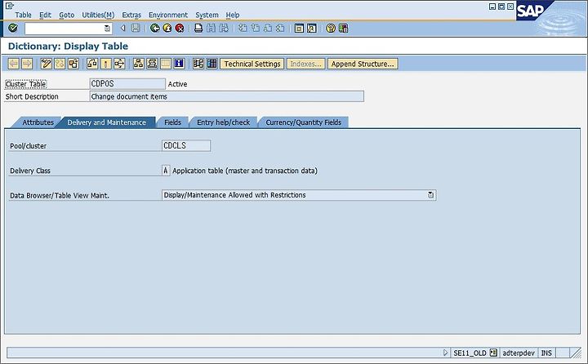The width and height of the screenshot is (588, 364).
Task: Click the Active/Inactive toggle icon beside pencil
Action: point(60,64)
